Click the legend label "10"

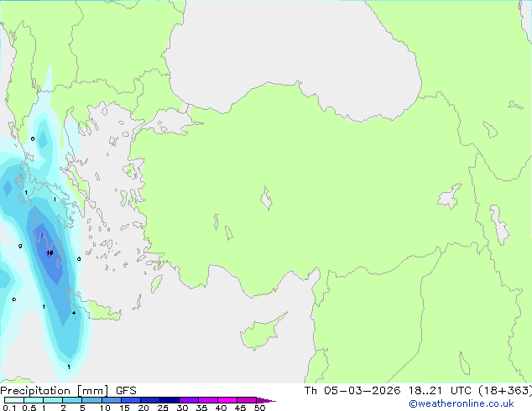point(105,408)
